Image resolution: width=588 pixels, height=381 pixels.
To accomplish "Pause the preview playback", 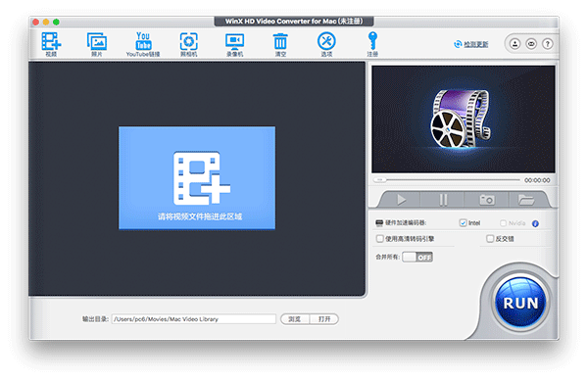I will [x=443, y=200].
